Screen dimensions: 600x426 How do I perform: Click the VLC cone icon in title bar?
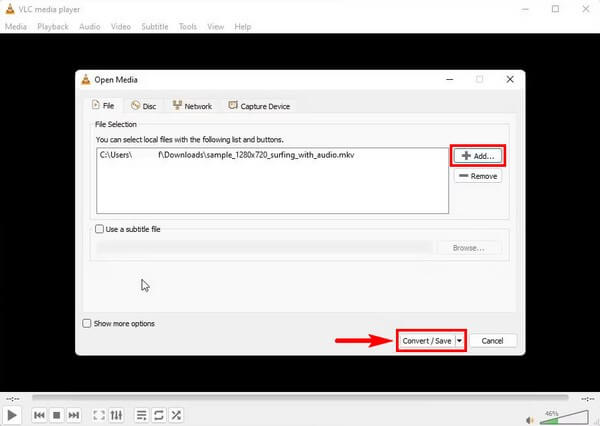[10, 9]
